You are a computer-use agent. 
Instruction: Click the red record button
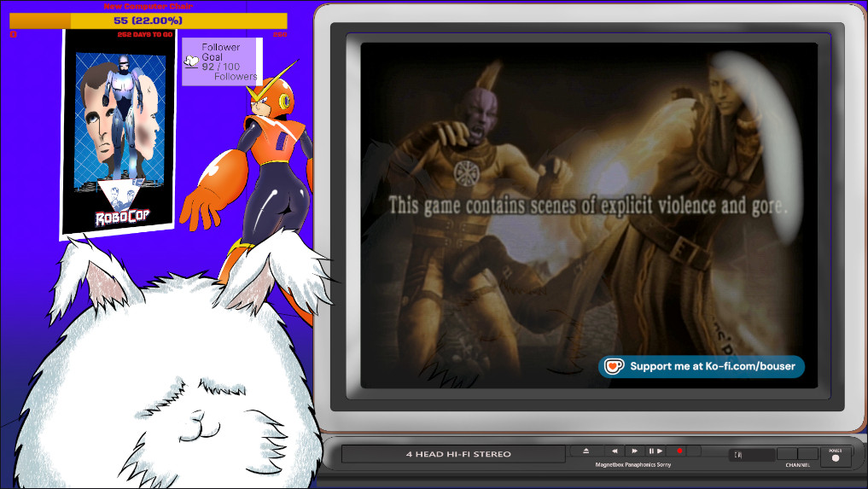click(x=679, y=451)
